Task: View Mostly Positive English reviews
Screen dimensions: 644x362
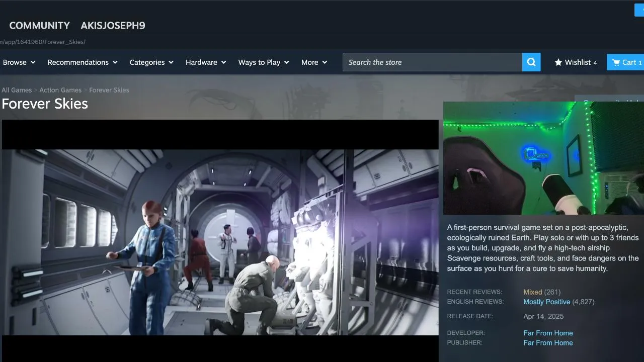Action: tap(547, 302)
